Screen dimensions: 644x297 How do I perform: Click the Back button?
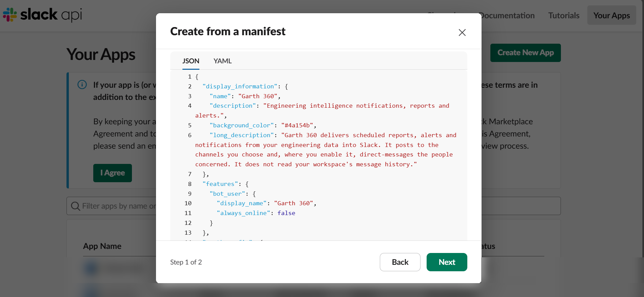point(400,262)
